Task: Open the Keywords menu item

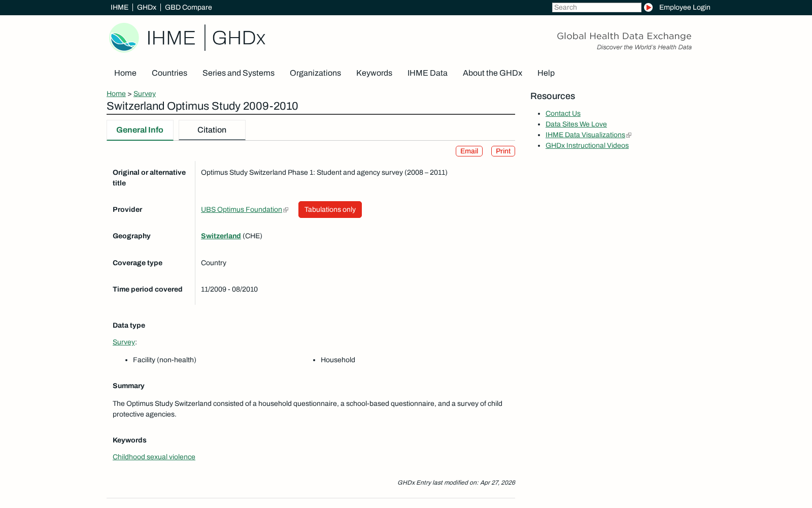Action: click(374, 73)
